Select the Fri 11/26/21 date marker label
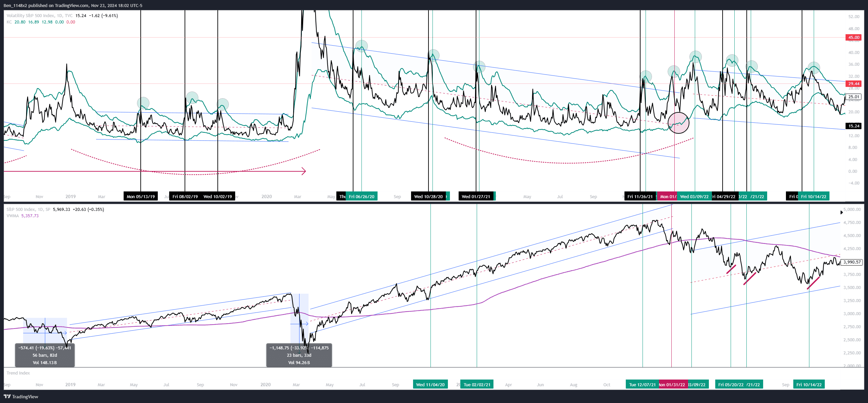 tap(640, 196)
